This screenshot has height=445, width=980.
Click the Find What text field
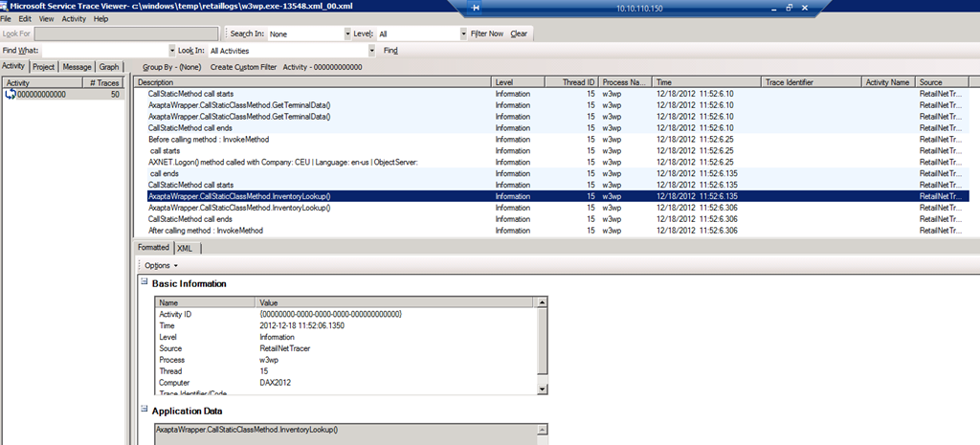[x=105, y=51]
